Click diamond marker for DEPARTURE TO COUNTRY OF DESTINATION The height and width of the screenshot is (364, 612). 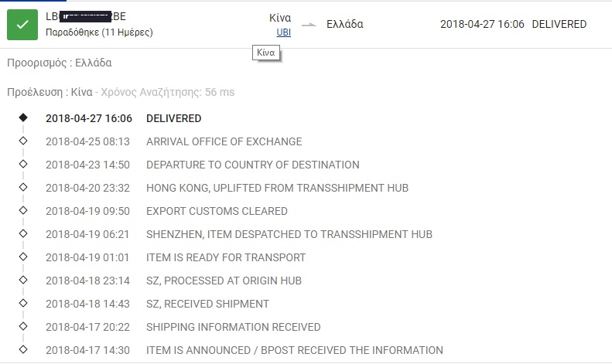[x=23, y=165]
